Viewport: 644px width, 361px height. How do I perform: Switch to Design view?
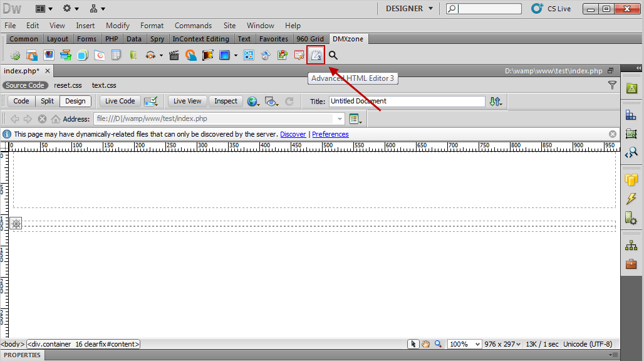(x=75, y=101)
